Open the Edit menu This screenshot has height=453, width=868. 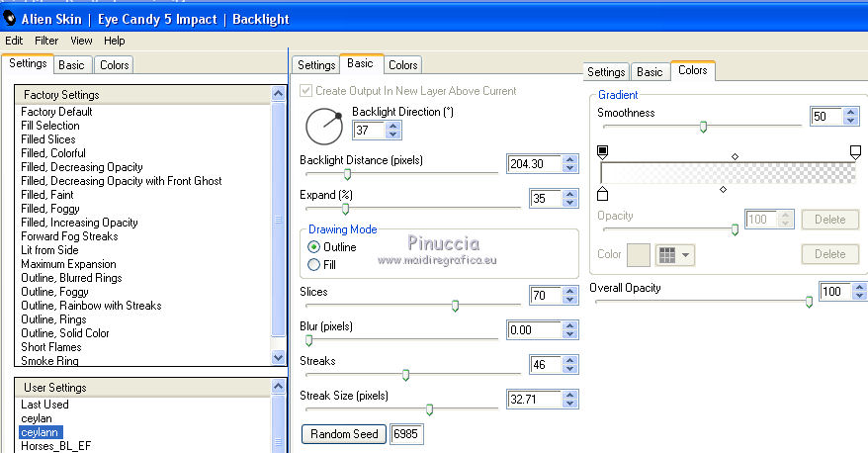pos(14,41)
